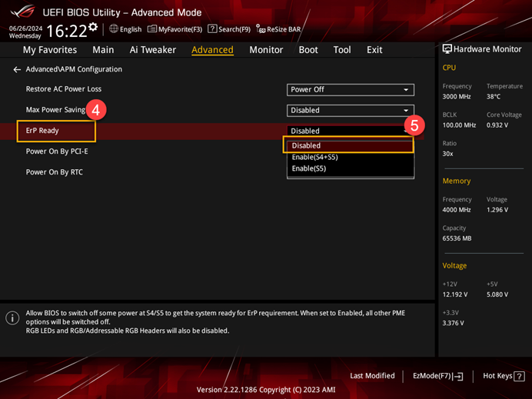Click memory voltage 1.296 V
Viewport: 532px width, 399px height.
tap(497, 210)
